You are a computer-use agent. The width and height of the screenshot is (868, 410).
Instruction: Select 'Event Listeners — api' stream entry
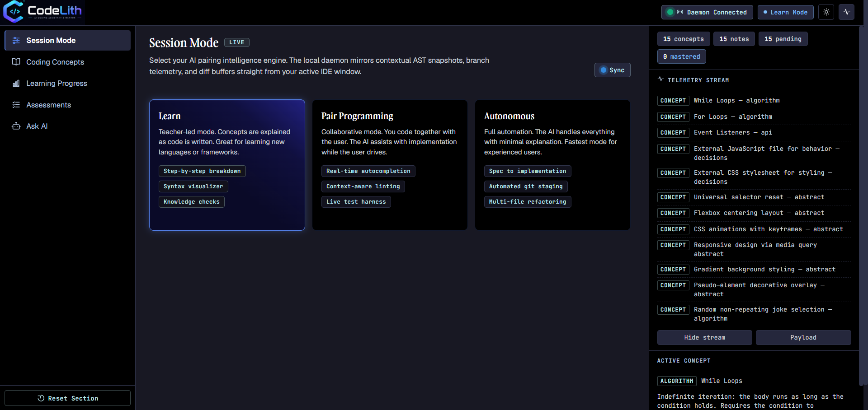coord(754,133)
